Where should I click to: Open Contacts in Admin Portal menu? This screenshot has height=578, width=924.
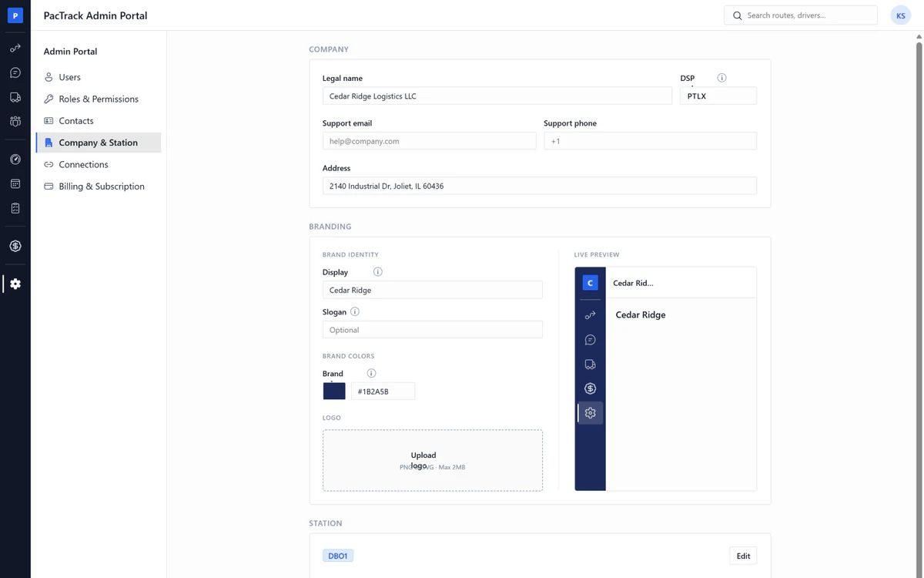tap(99, 121)
